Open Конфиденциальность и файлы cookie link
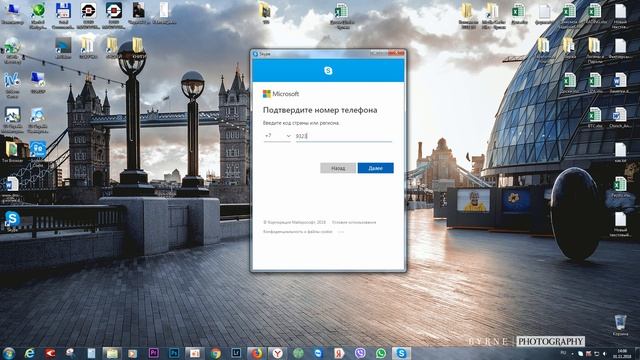Viewport: 640px width, 360px height. coord(298,232)
